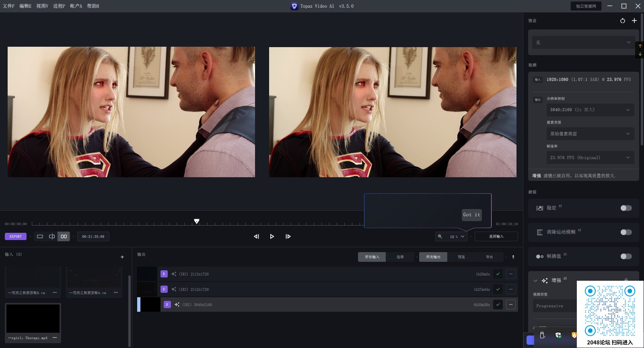The width and height of the screenshot is (644, 348).
Task: Open the preset dropdown showing 无
Action: 583,42
